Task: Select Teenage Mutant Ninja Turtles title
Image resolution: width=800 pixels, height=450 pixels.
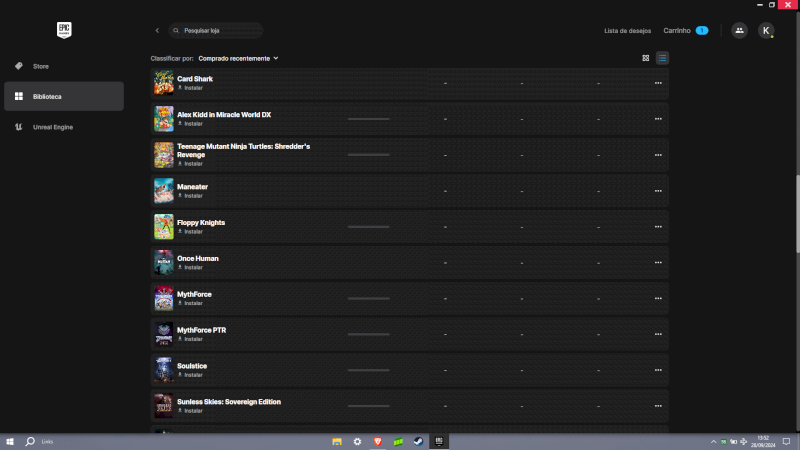Action: pos(243,151)
